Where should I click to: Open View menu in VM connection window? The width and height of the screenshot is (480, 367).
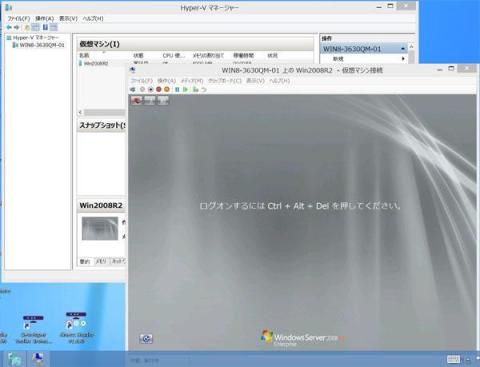pyautogui.click(x=255, y=81)
